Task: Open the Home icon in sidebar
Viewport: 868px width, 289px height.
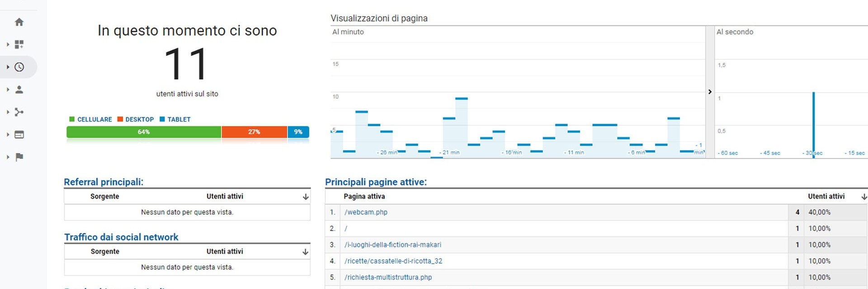Action: (19, 22)
